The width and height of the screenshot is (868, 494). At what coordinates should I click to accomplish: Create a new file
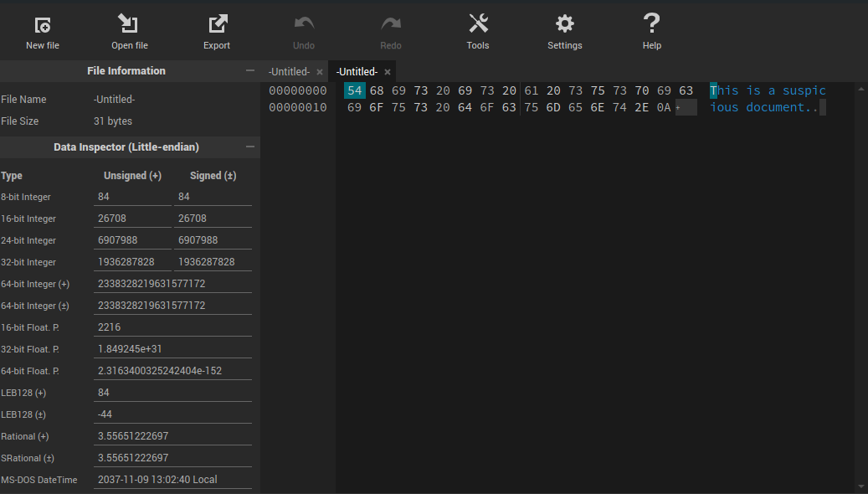point(43,29)
